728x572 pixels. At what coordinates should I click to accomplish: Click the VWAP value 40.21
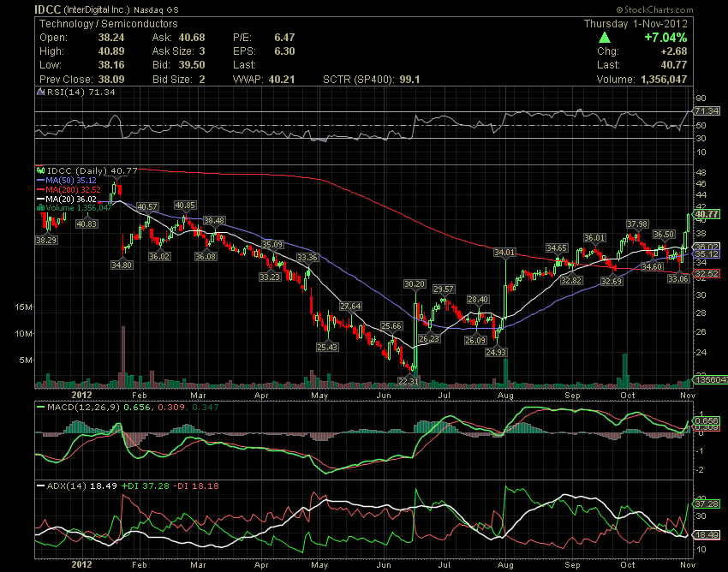coord(282,79)
